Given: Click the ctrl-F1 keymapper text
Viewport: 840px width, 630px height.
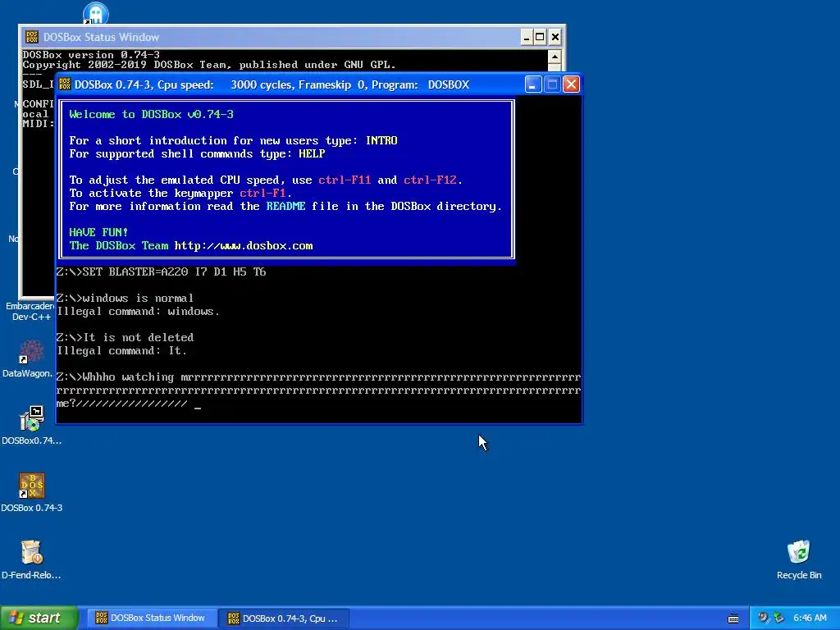Looking at the screenshot, I should [262, 193].
